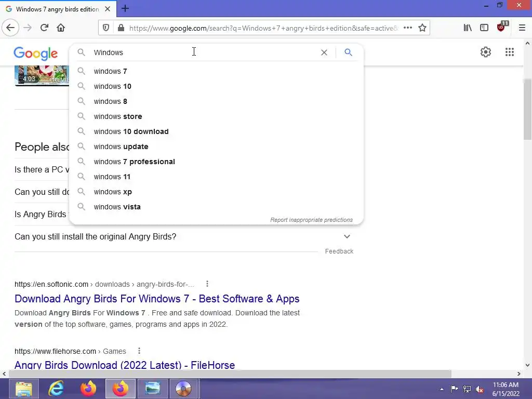This screenshot has width=532, height=399.
Task: Choose the 'windows store' suggestion
Action: point(216,116)
